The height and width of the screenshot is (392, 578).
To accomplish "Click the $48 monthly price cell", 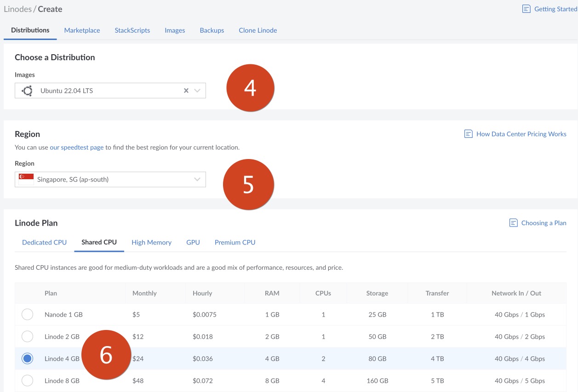I will pyautogui.click(x=138, y=381).
